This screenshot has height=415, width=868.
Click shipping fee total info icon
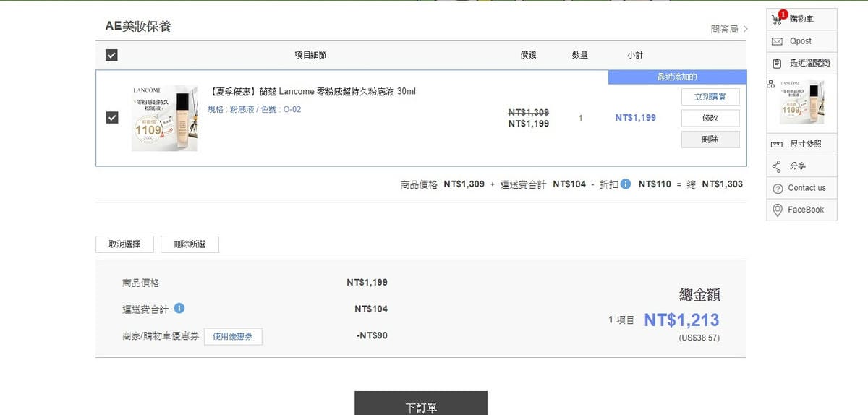(179, 308)
